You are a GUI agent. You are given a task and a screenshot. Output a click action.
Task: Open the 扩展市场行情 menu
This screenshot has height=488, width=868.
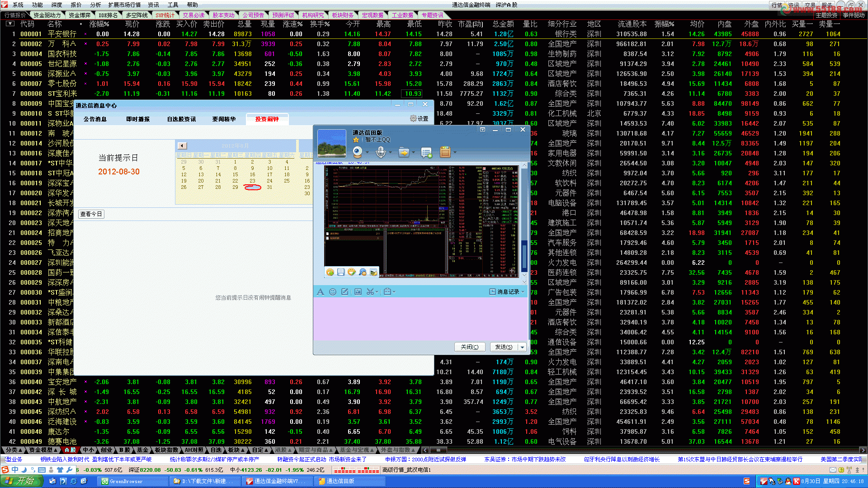[124, 5]
